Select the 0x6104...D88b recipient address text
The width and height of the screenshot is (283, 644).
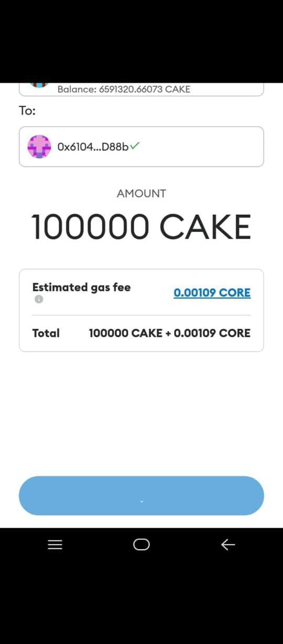93,147
